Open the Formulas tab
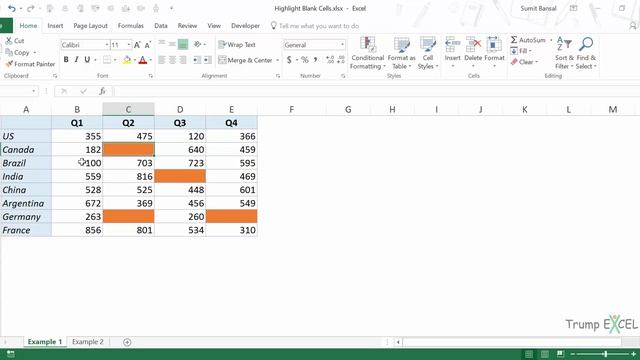Image resolution: width=640 pixels, height=360 pixels. (131, 26)
